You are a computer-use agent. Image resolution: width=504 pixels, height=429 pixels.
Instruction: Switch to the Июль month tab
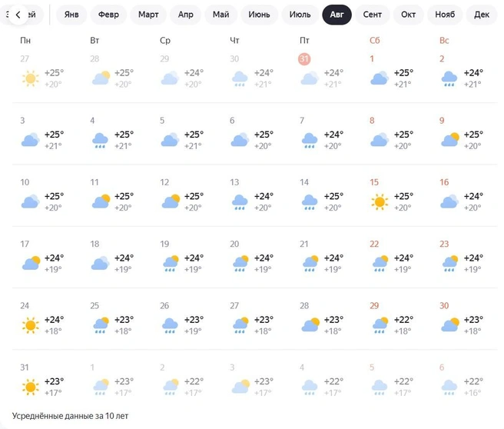point(300,15)
